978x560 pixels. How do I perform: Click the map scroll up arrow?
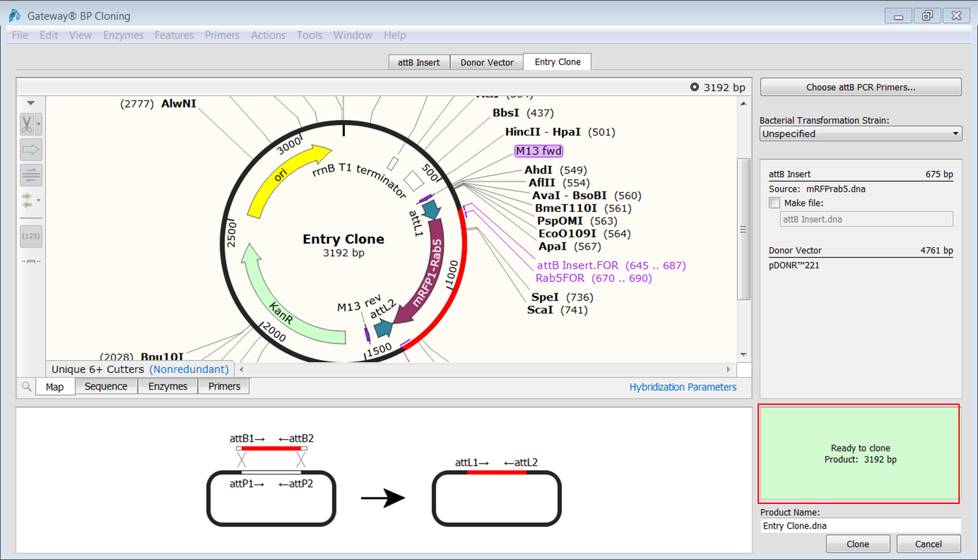(x=743, y=103)
